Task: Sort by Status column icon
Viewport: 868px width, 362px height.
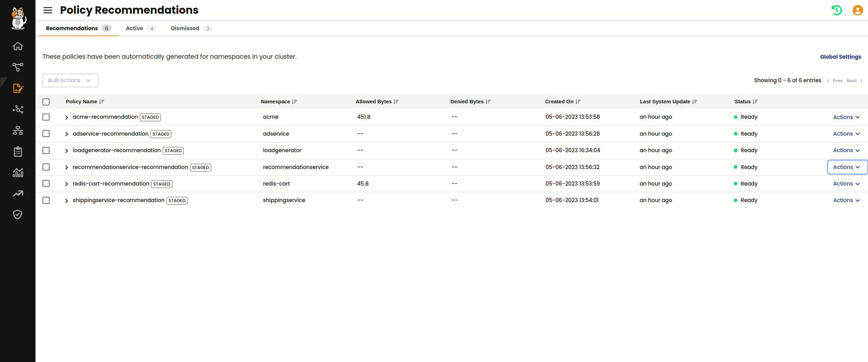Action: 755,102
